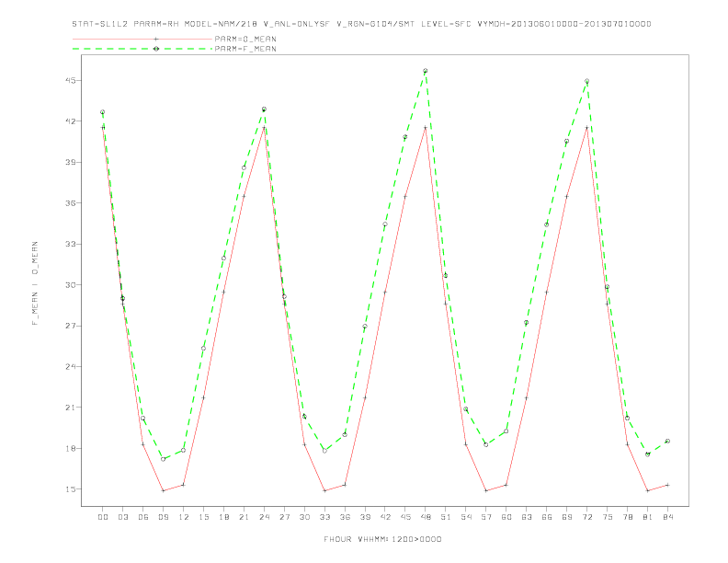This screenshot has height=563, width=728.
Task: Click y-axis tick value 33
Action: click(70, 244)
